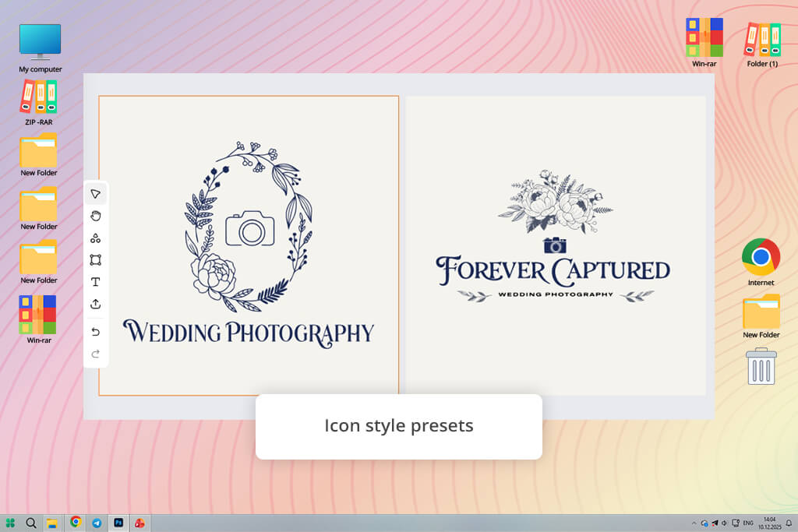The height and width of the screenshot is (532, 798).
Task: Redo the undone action
Action: tap(95, 354)
